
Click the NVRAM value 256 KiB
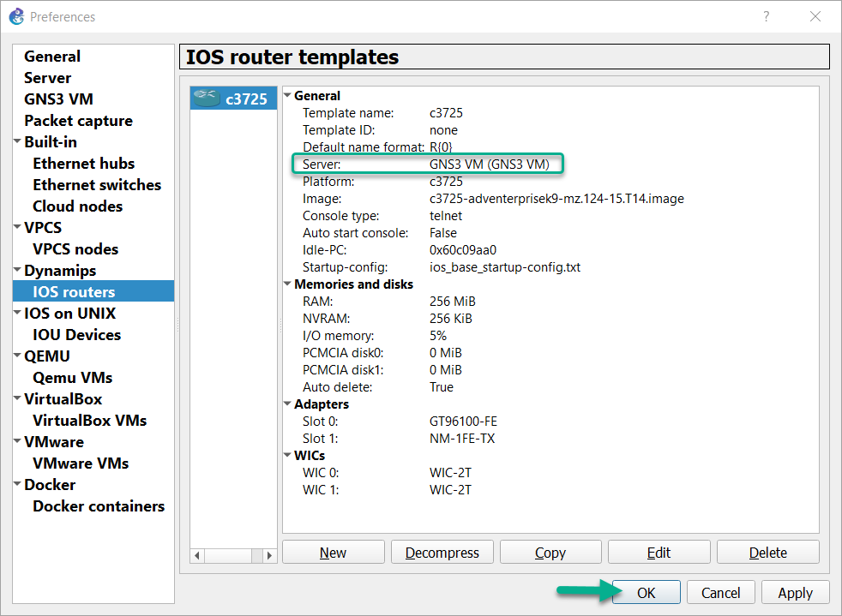coord(450,319)
